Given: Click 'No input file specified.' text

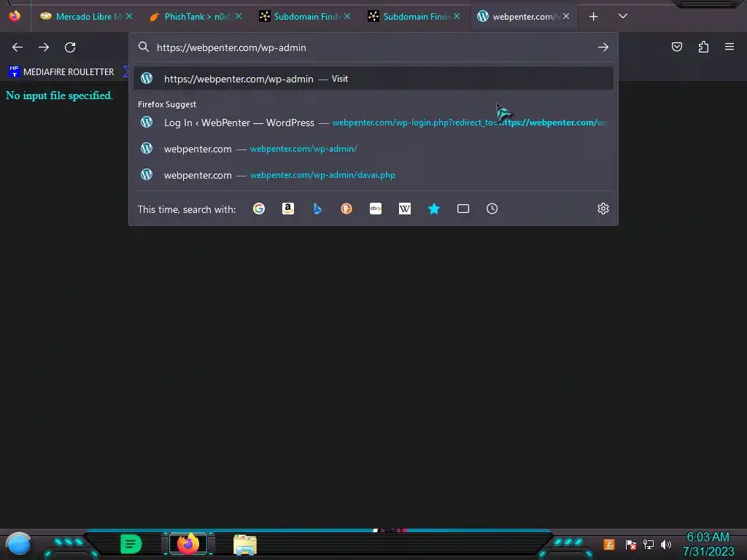Looking at the screenshot, I should [59, 96].
